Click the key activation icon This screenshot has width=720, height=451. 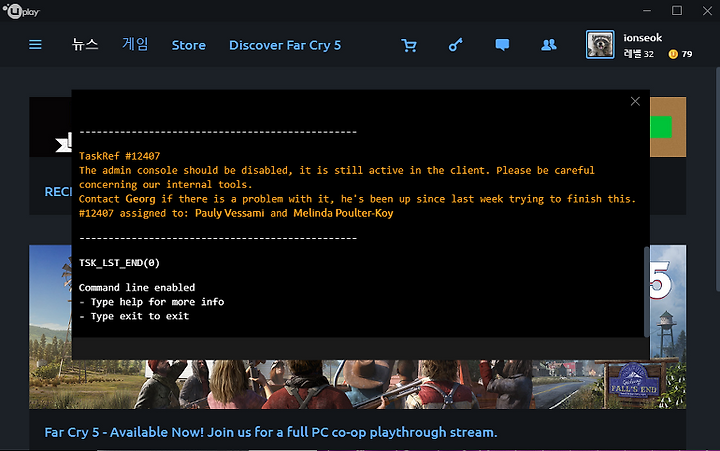pyautogui.click(x=456, y=45)
